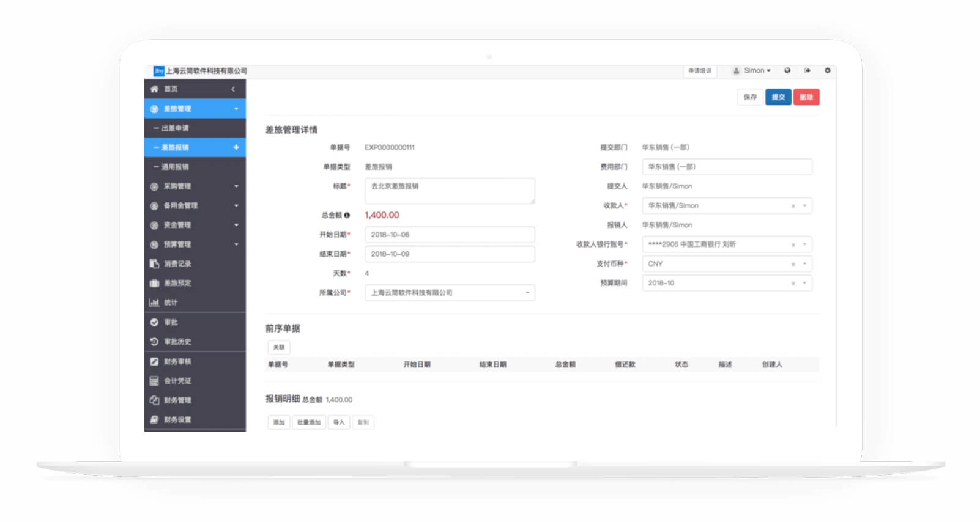Go to 审批历史 in sidebar
Viewport: 980px width, 522px height.
click(x=177, y=342)
